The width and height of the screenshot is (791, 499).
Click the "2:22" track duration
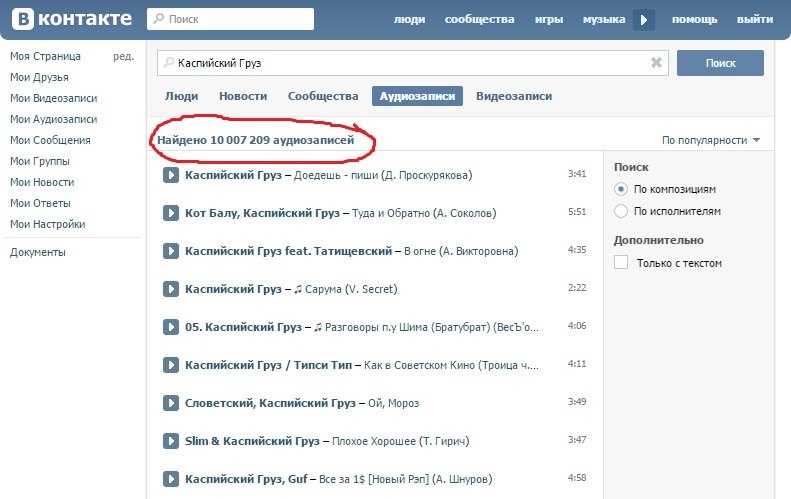(x=577, y=288)
